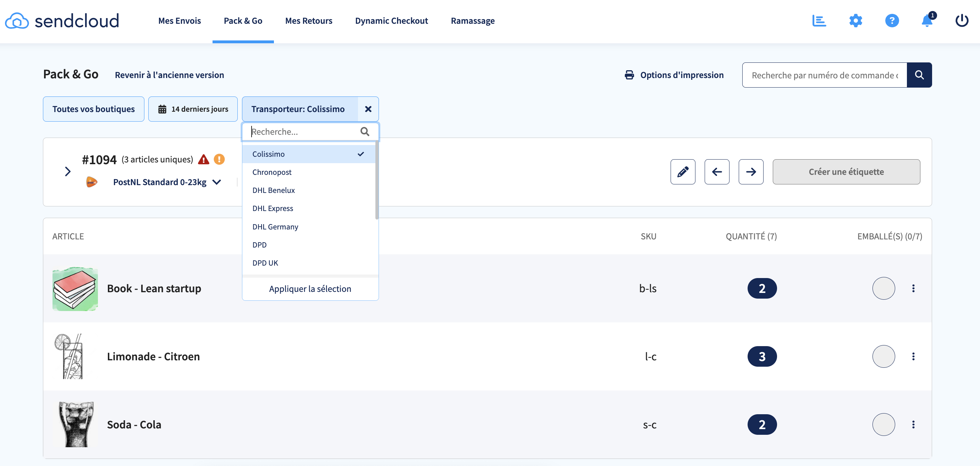Expand order #1094 details chevron
The width and height of the screenshot is (980, 466).
tap(68, 171)
